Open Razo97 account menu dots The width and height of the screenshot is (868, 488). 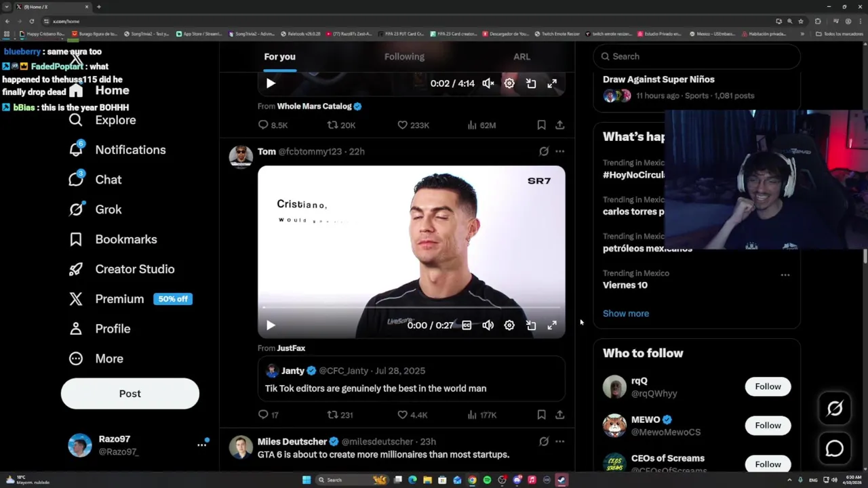201,445
